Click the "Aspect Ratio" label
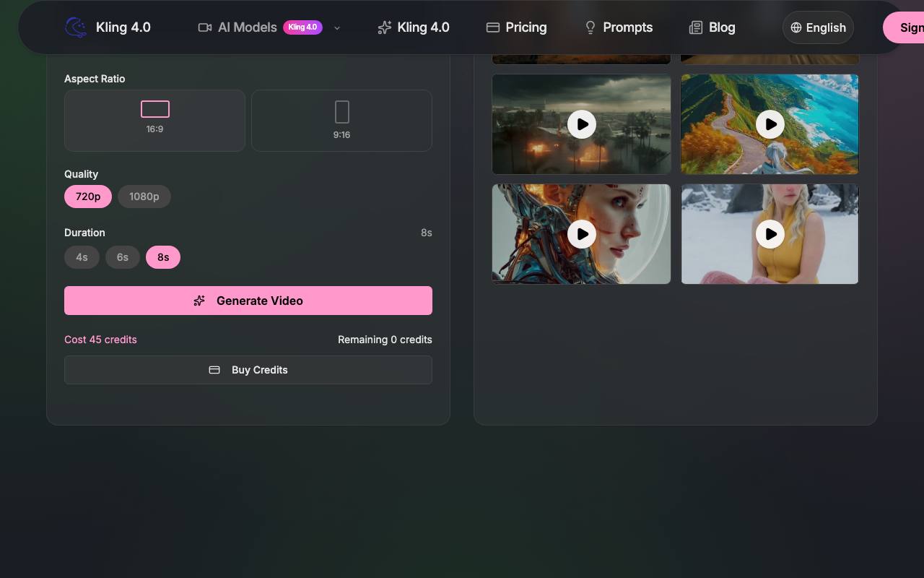 click(95, 79)
